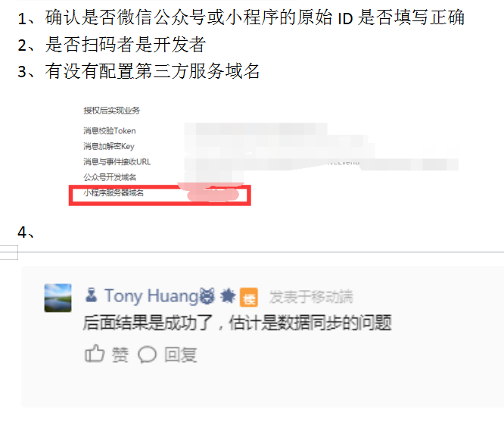The image size is (504, 421).
Task: Click the cat face badge icon
Action: click(207, 296)
